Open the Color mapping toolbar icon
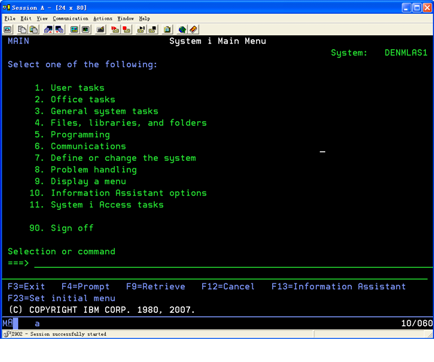 pyautogui.click(x=86, y=30)
